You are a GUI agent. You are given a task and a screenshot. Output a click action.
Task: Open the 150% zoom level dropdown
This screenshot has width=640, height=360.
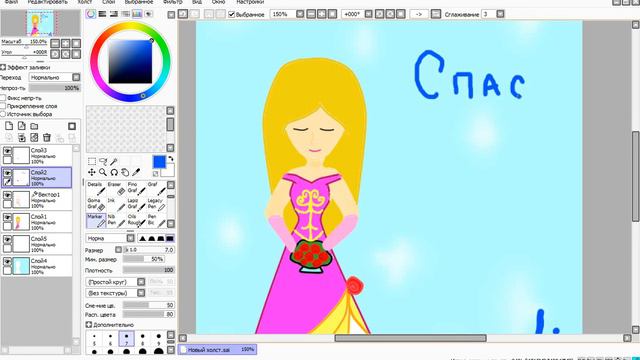click(300, 14)
